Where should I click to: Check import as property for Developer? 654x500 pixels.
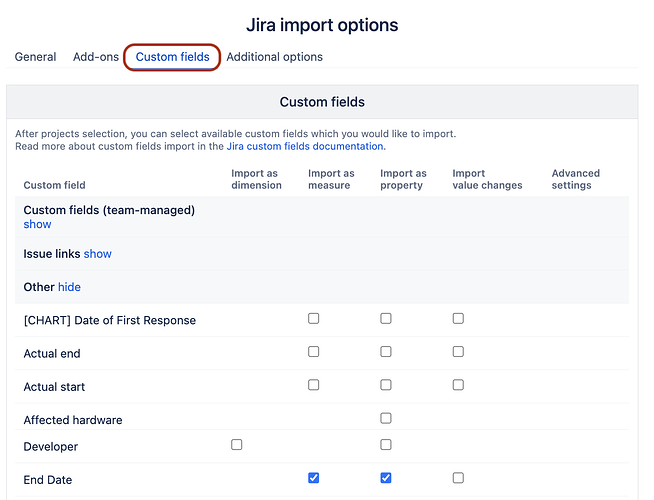[x=386, y=445]
